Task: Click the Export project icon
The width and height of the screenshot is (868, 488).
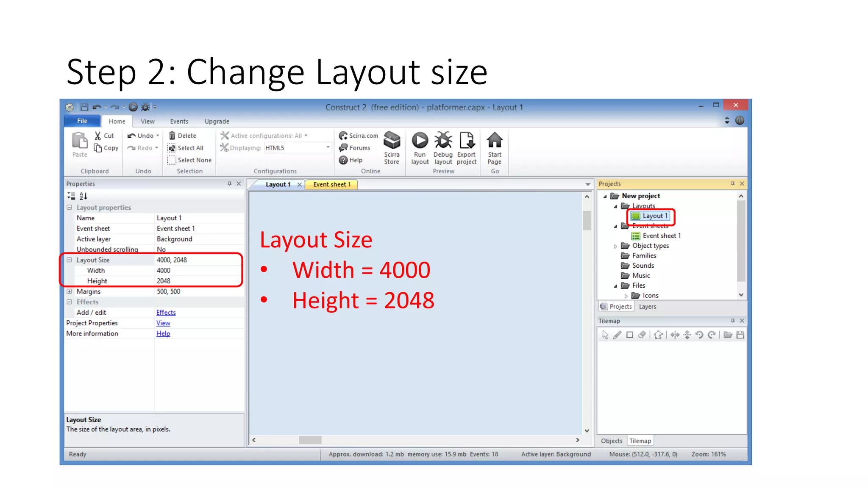Action: point(467,140)
